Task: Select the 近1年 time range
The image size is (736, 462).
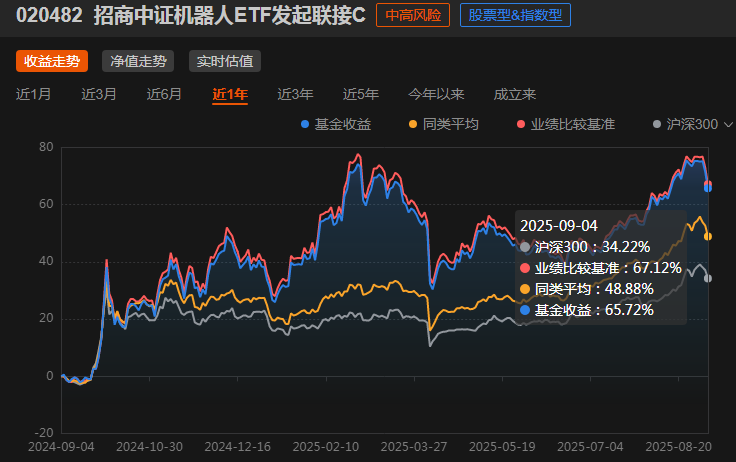Action: tap(230, 94)
